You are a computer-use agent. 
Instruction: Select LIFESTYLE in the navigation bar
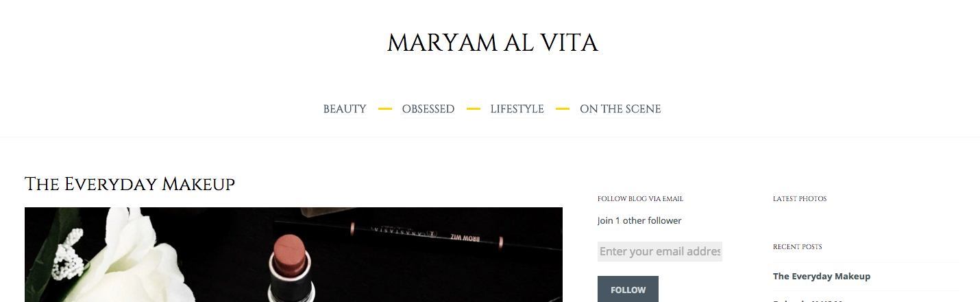517,109
